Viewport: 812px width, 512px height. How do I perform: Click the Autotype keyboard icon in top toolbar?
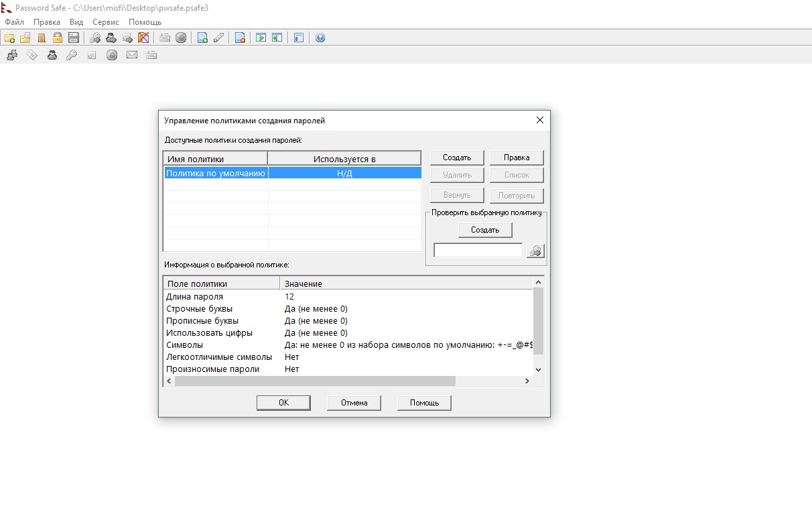tap(165, 38)
